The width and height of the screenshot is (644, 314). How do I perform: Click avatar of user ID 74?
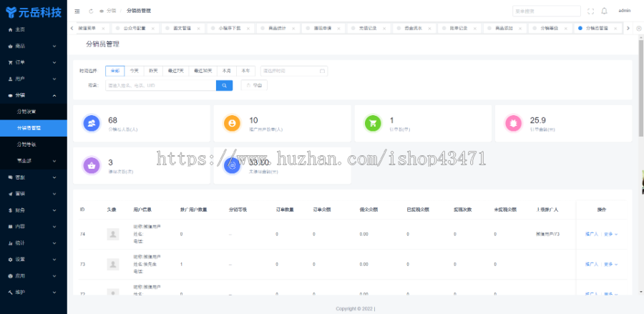[113, 234]
